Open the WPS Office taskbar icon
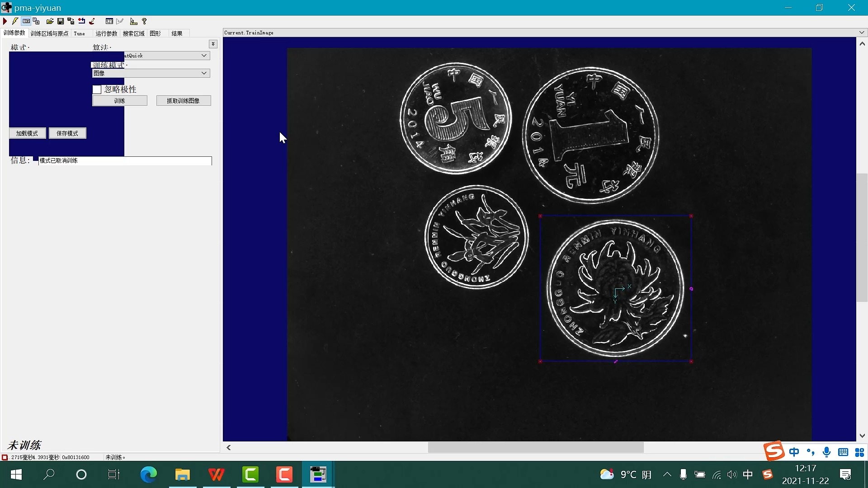Screen dimensions: 868x488 coord(217,474)
